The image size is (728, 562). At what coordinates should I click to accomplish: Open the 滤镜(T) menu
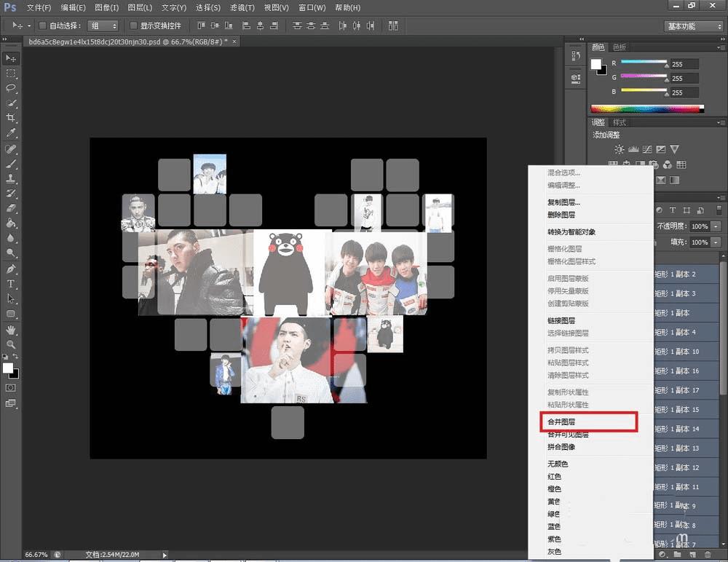[242, 7]
